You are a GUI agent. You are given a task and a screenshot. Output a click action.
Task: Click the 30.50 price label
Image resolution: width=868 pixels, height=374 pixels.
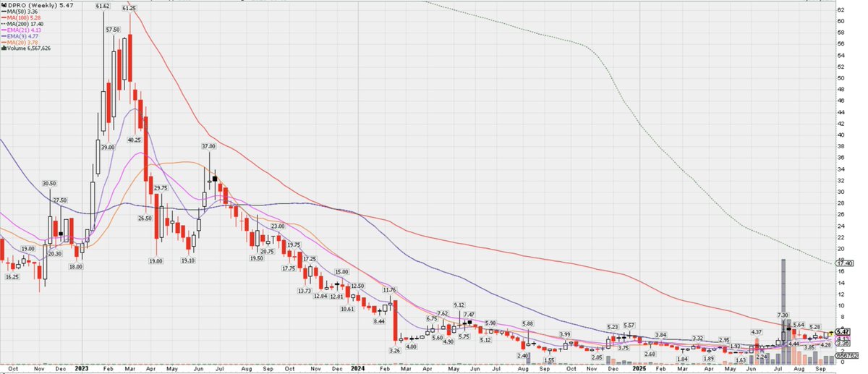[x=49, y=183]
